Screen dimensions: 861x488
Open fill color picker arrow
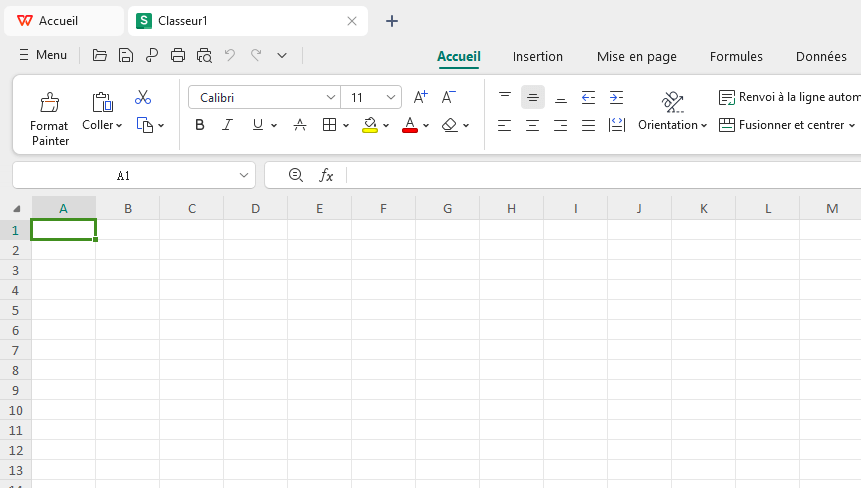[386, 126]
